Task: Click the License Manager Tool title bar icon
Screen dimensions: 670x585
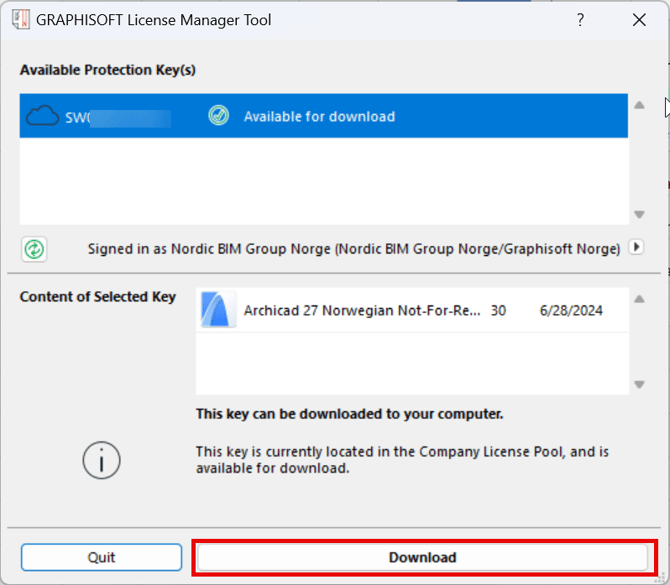Action: [x=20, y=20]
